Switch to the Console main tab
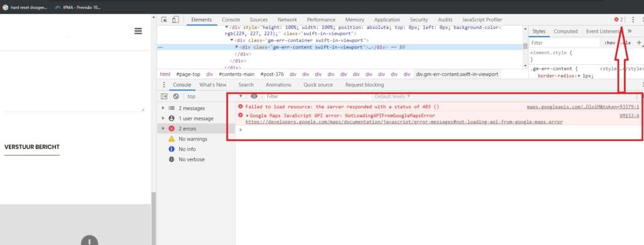This screenshot has width=644, height=245. point(231,20)
